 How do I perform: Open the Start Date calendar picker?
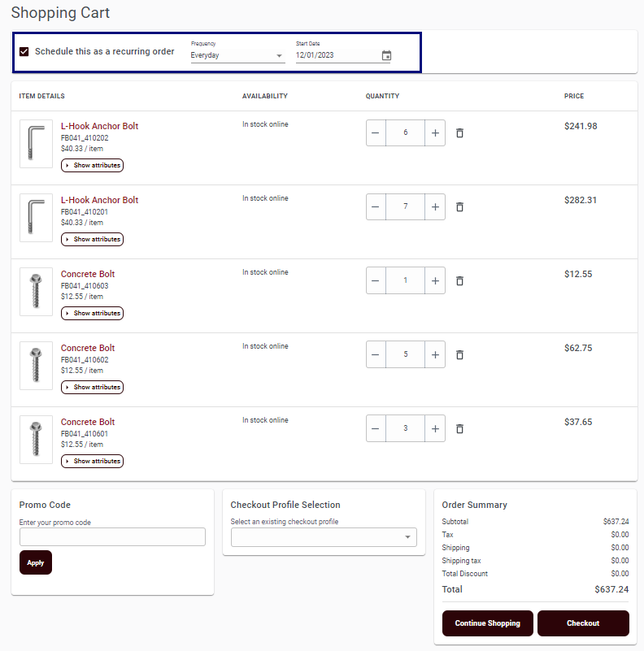[x=386, y=55]
